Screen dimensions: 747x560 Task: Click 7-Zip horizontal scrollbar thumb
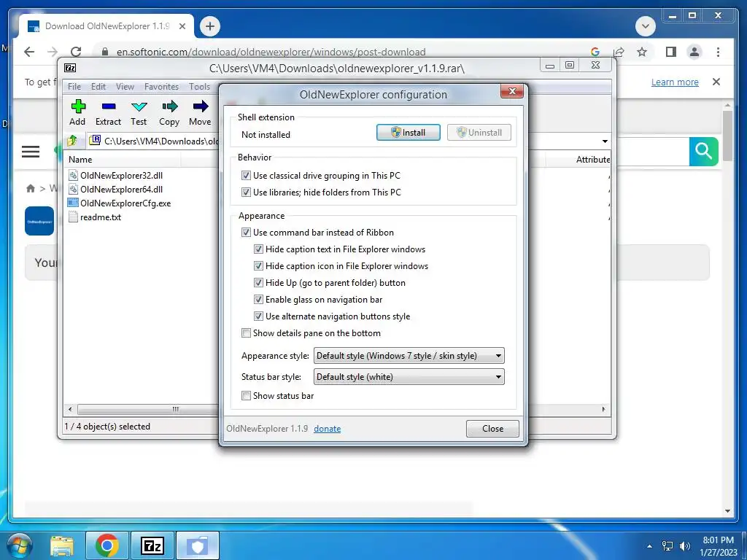click(176, 409)
